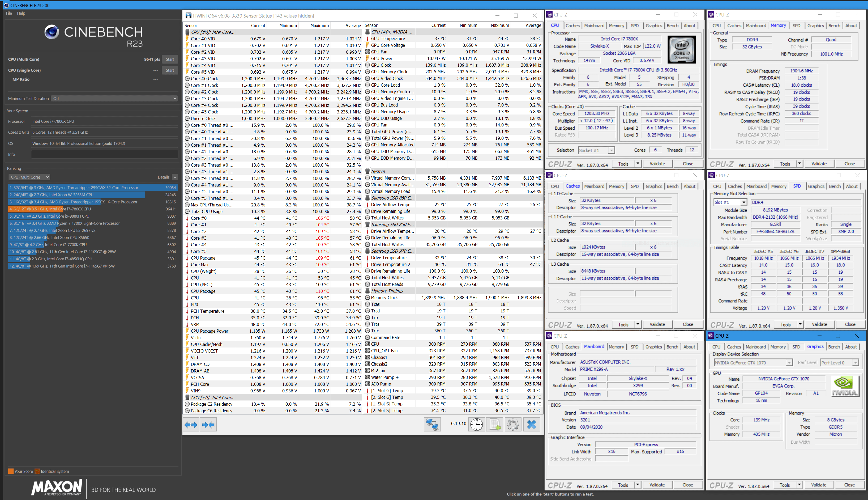Click thermometer icon on VRM row
The height and width of the screenshot is (500, 868).
point(187,324)
